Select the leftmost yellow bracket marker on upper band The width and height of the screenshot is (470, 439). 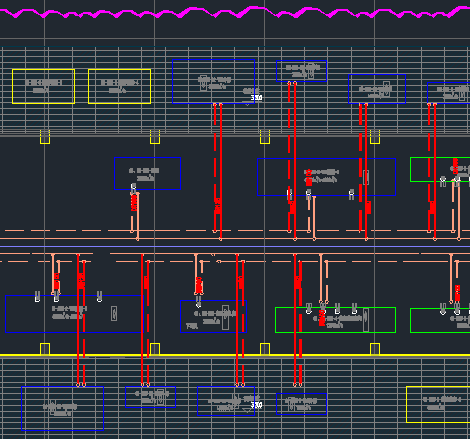45,137
